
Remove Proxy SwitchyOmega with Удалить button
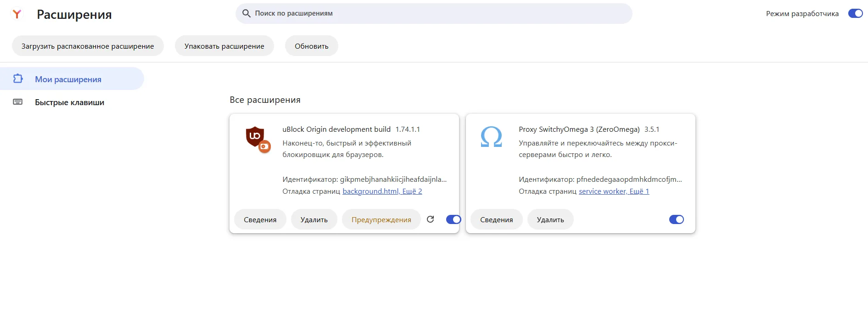coord(550,219)
